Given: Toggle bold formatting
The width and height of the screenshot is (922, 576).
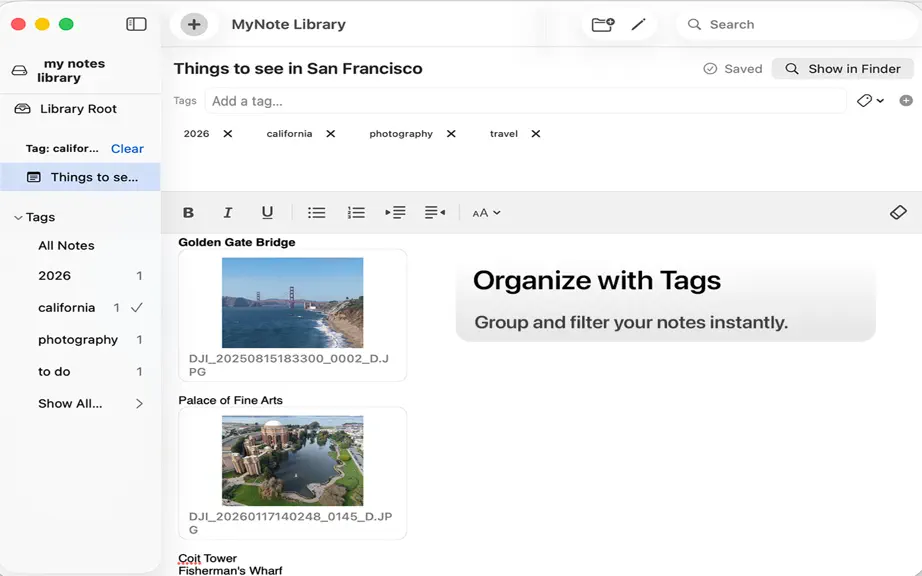Looking at the screenshot, I should tap(188, 213).
